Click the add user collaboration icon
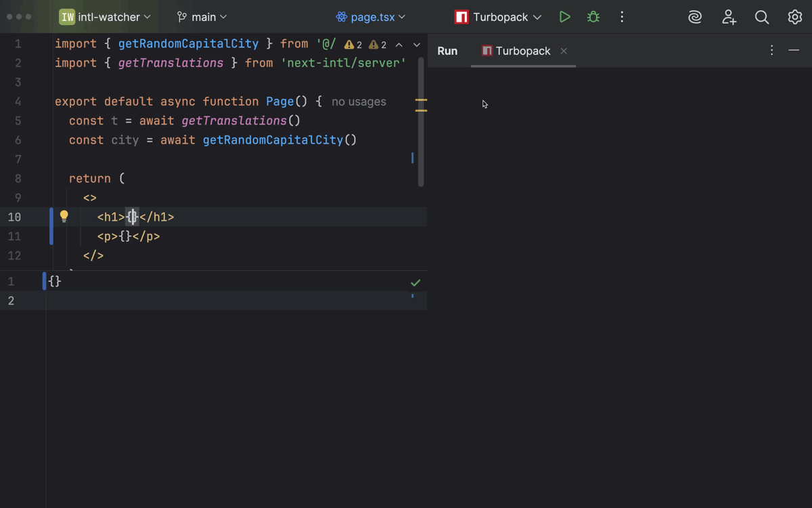The height and width of the screenshot is (508, 812). click(x=729, y=17)
